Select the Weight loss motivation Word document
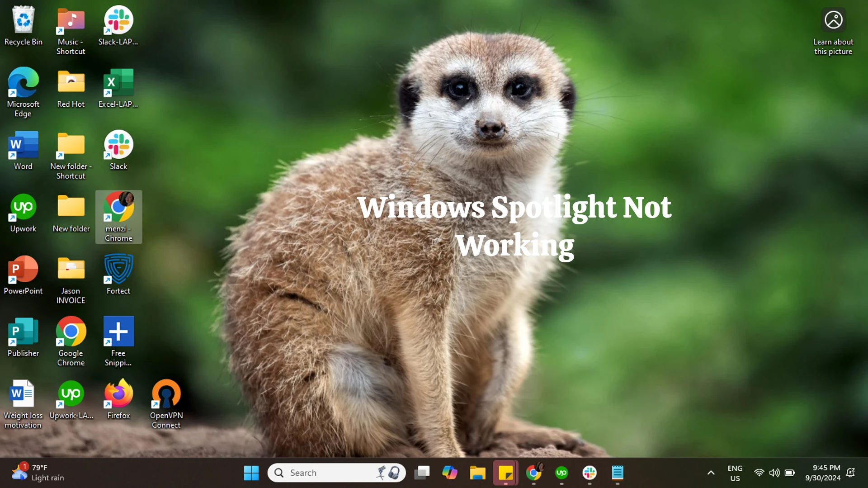 pos(23,404)
